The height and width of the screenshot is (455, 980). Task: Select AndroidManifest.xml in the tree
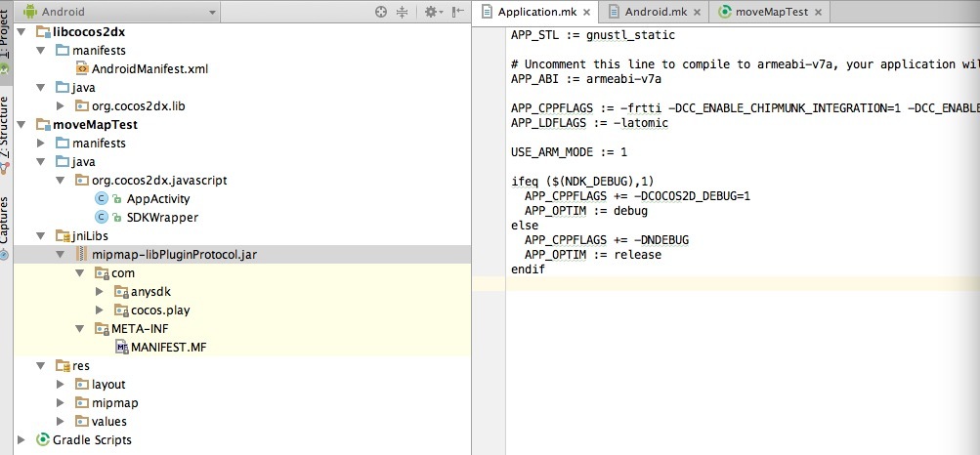150,68
